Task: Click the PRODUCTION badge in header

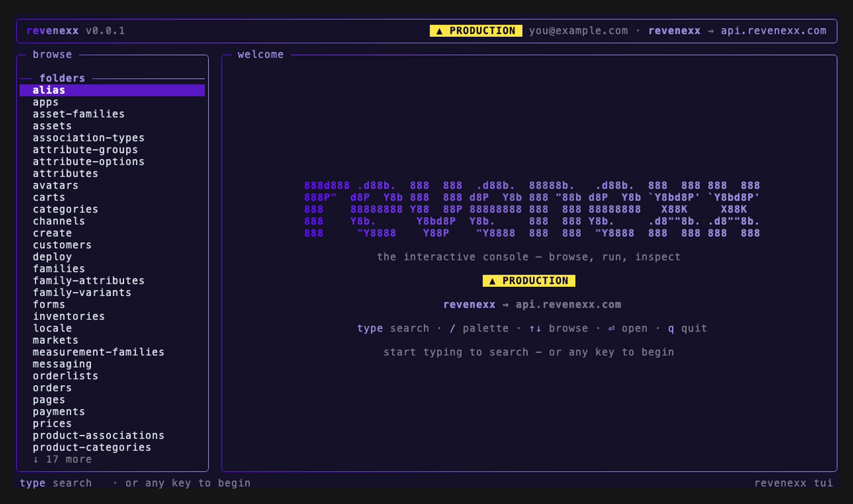Action: [x=476, y=31]
